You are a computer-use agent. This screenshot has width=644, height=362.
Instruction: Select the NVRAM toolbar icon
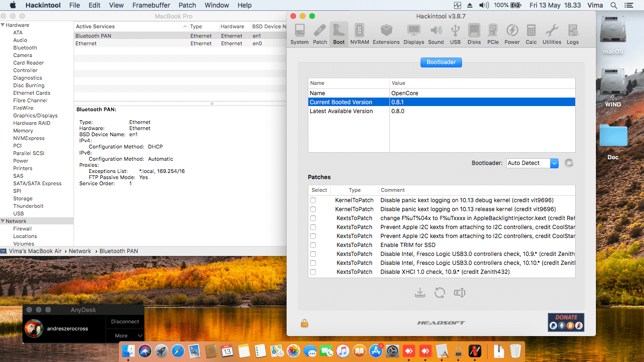coord(360,34)
